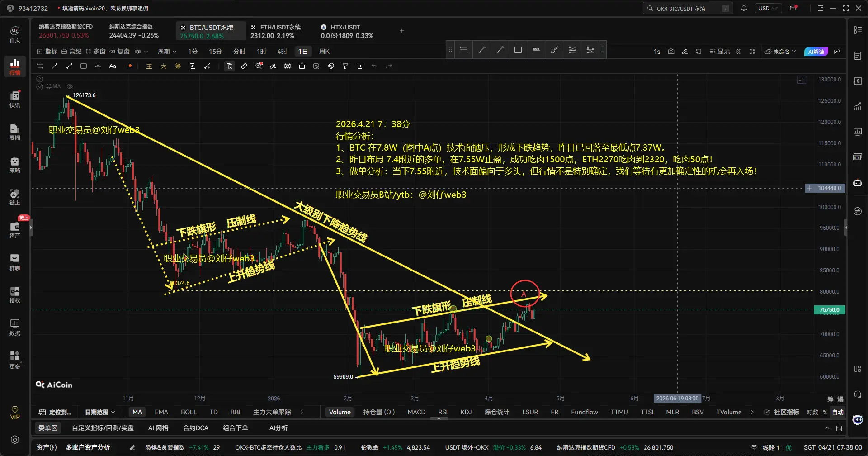The width and height of the screenshot is (868, 456).
Task: Open the 指标 indicators button
Action: click(47, 52)
